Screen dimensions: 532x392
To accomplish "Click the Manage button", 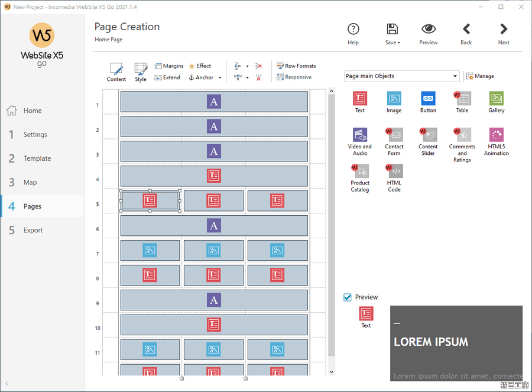I will click(x=480, y=76).
